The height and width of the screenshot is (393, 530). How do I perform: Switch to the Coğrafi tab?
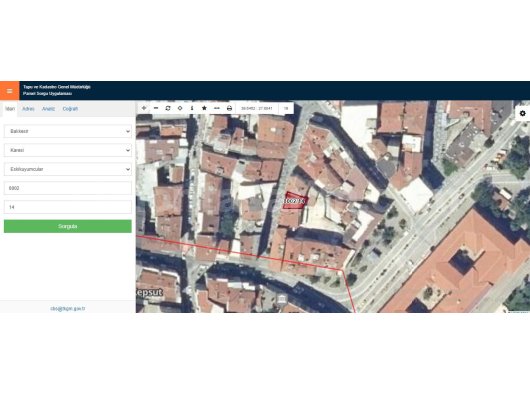[70, 109]
